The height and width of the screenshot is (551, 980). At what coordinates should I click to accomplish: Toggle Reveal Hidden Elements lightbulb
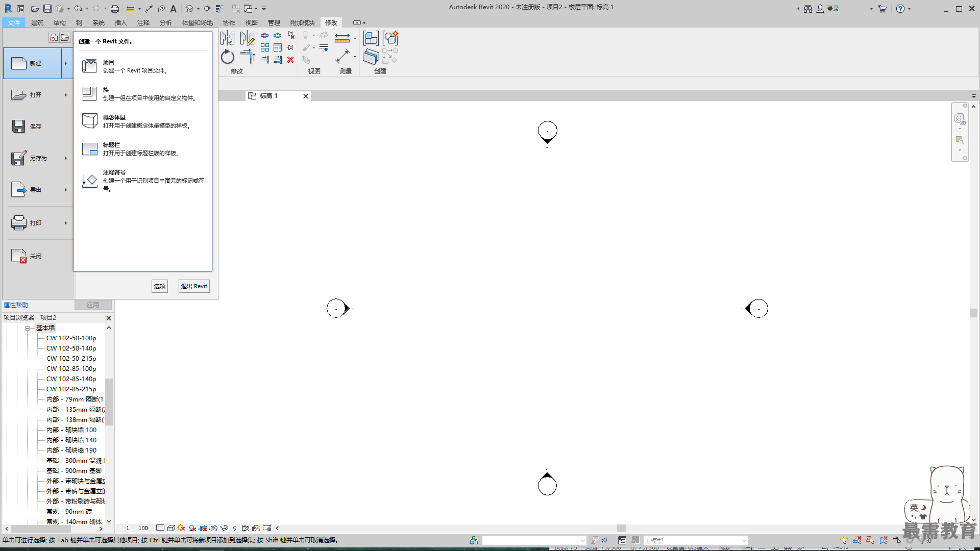(235, 528)
